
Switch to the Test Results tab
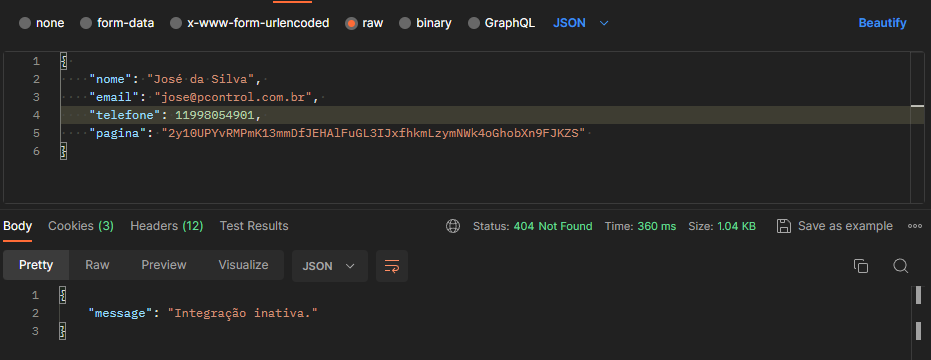coord(254,226)
